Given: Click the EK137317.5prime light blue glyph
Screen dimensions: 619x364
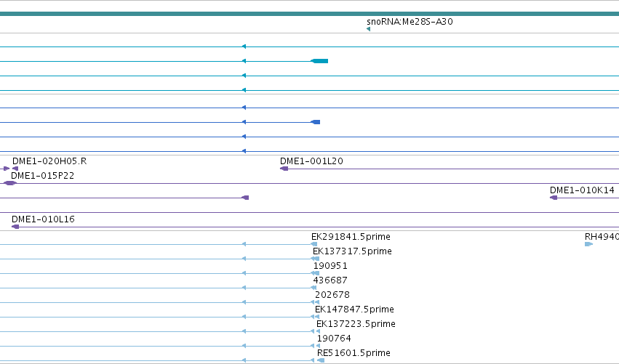Looking at the screenshot, I should coord(315,259).
